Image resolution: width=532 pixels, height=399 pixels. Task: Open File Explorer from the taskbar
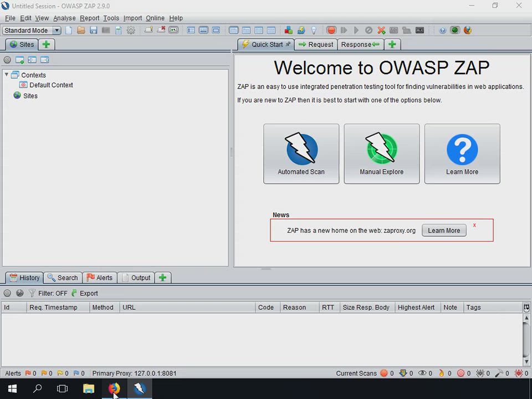89,388
